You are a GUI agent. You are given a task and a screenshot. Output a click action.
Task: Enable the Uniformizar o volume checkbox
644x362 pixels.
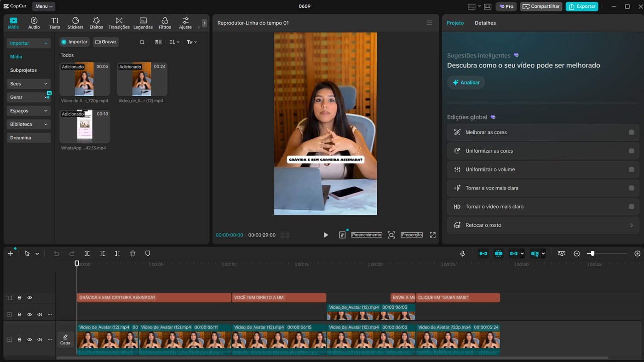[632, 170]
